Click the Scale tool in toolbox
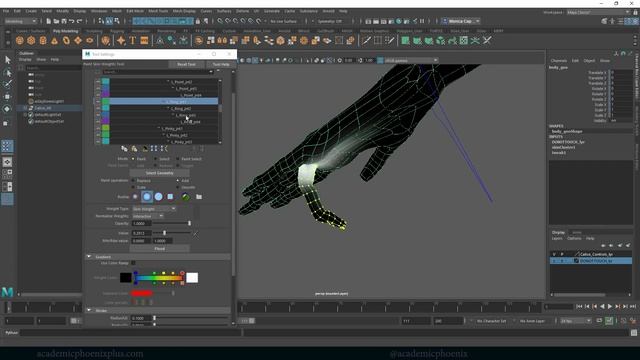640x360 pixels. 6,123
